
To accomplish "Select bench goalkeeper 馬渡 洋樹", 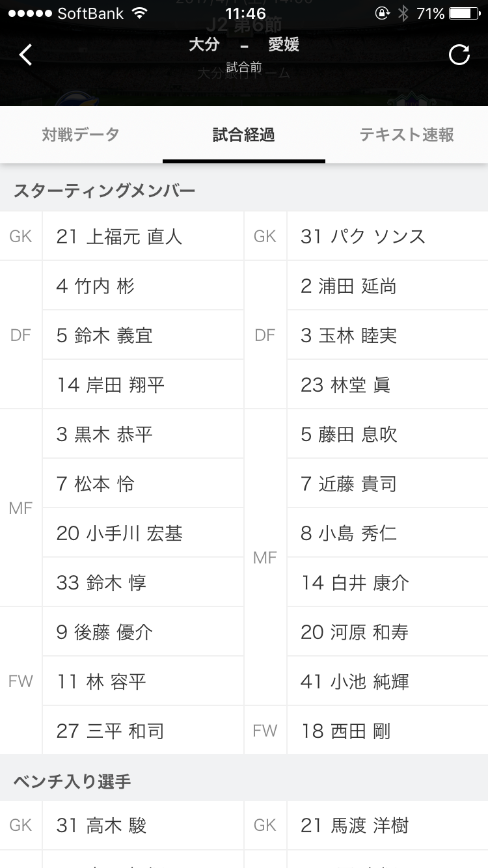I will (355, 826).
